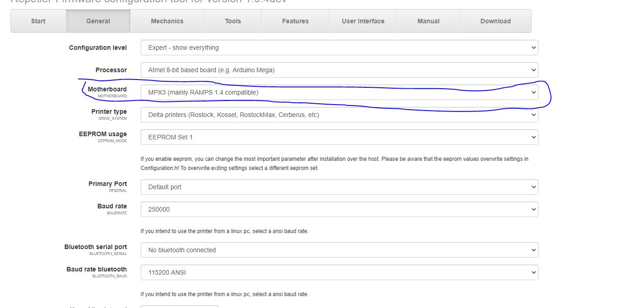The height and width of the screenshot is (308, 644).
Task: Open the Features tab
Action: coord(295,21)
